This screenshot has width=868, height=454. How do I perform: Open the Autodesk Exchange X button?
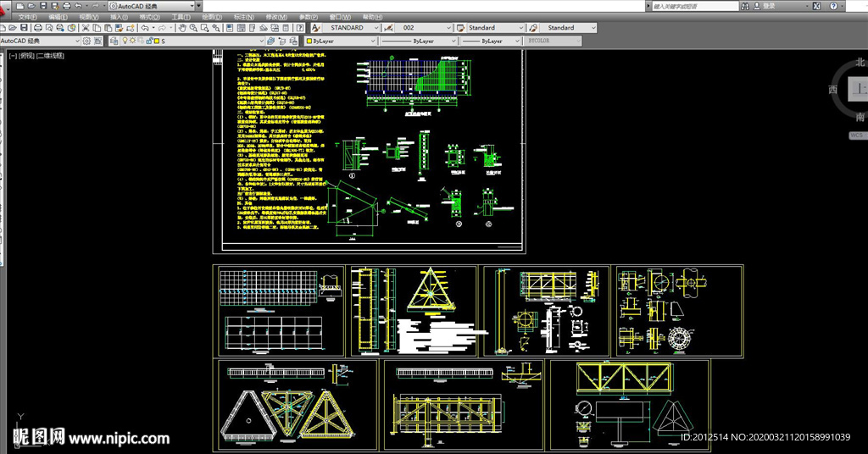pos(816,6)
